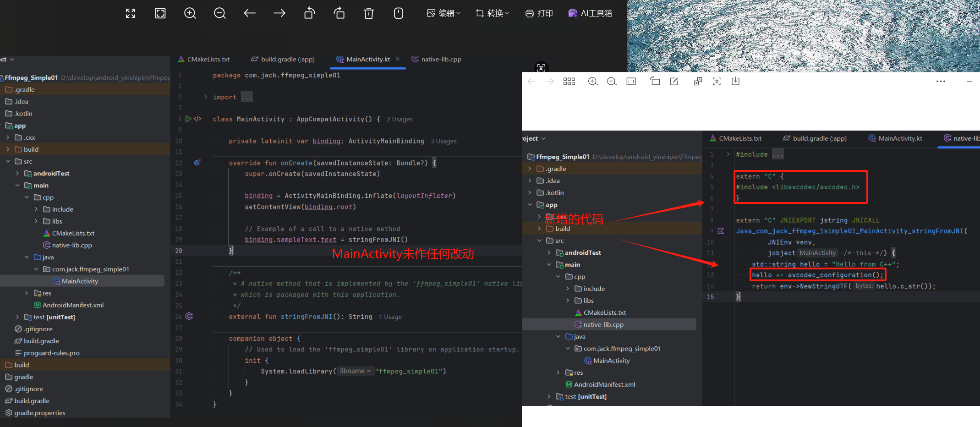This screenshot has width=980, height=427.
Task: Expand the .cxx folder in left project tree
Action: tap(8, 137)
